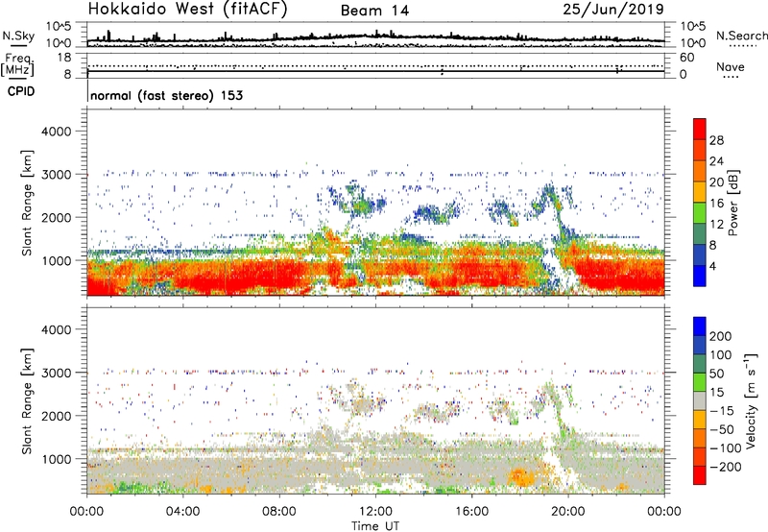The image size is (768, 532).
Task: Click the red top of power colorbar
Action: 700,129
